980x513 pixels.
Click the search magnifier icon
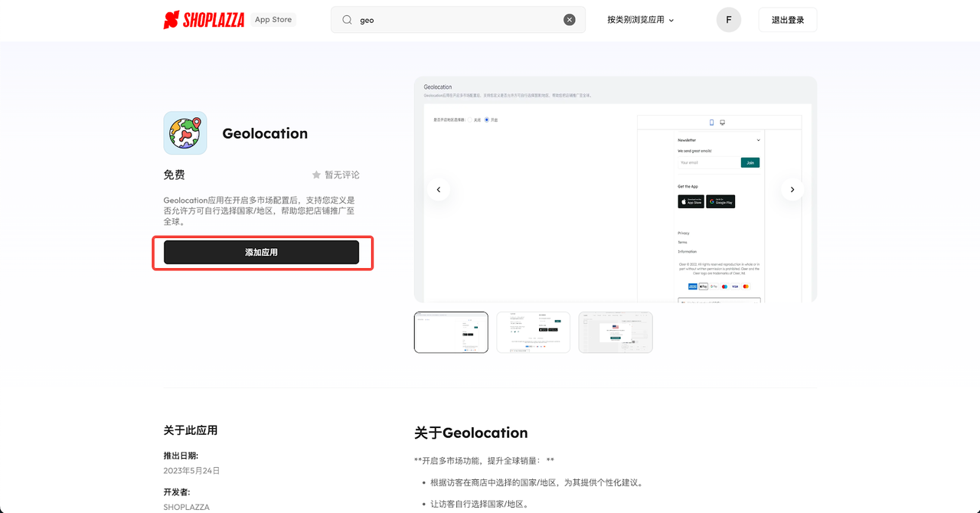click(x=346, y=19)
